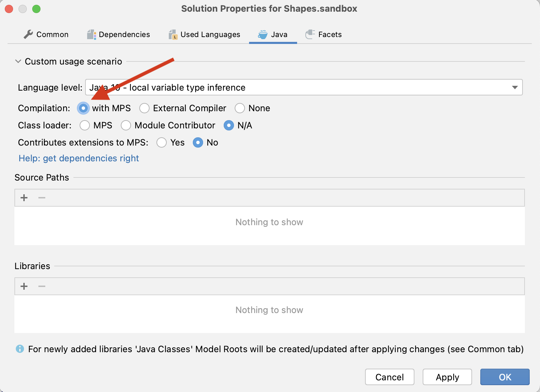This screenshot has width=540, height=392.
Task: Add a library using the plus icon
Action: (x=24, y=286)
